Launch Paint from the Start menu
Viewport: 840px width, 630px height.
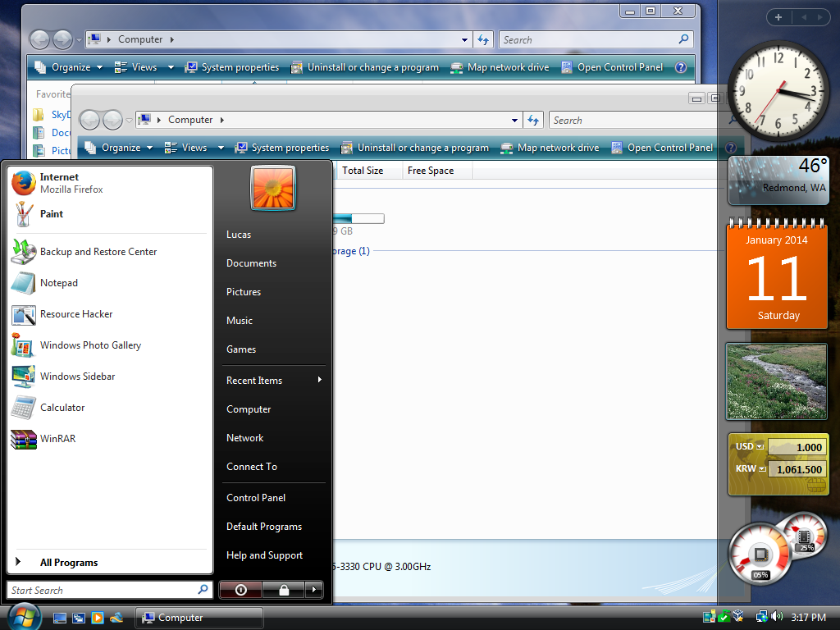(111, 214)
